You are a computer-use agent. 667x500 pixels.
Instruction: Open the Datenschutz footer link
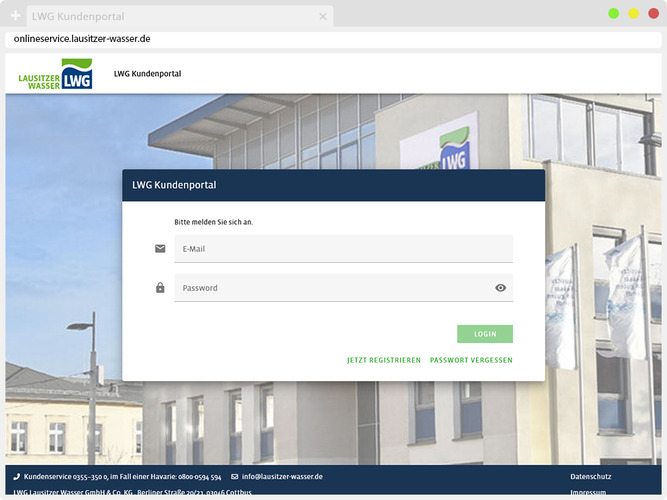pos(590,477)
